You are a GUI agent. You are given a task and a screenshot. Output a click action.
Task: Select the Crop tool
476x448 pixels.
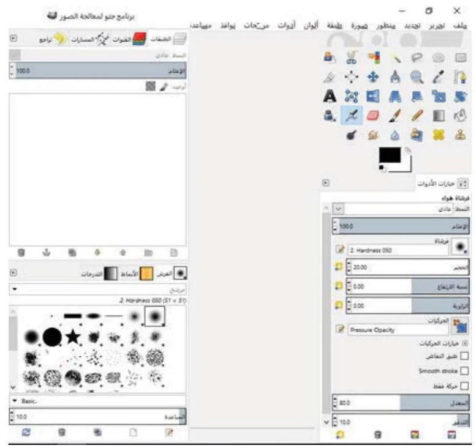point(330,77)
